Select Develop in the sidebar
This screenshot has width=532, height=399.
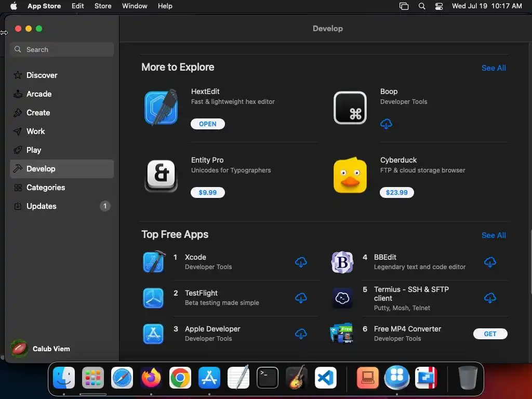[x=62, y=169]
